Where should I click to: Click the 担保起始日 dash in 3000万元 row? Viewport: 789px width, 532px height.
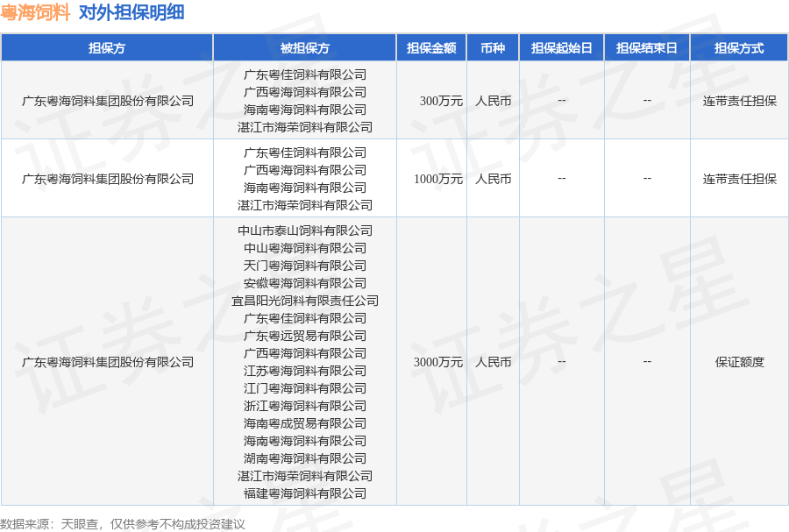[x=562, y=362]
